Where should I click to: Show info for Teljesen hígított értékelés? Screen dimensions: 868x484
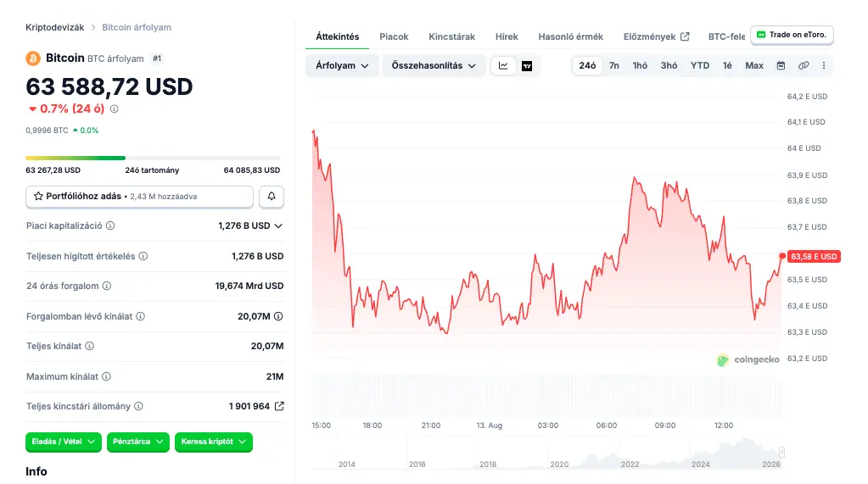tap(143, 256)
